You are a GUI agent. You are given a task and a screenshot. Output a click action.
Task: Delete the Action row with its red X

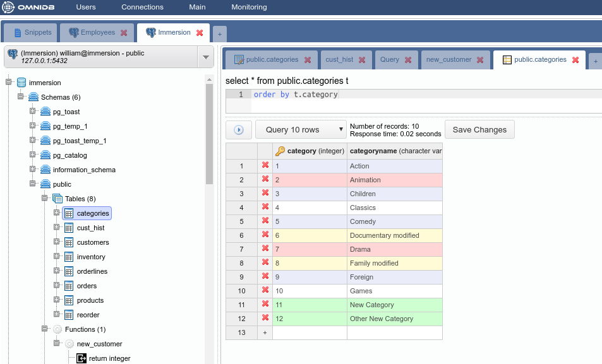(x=265, y=165)
